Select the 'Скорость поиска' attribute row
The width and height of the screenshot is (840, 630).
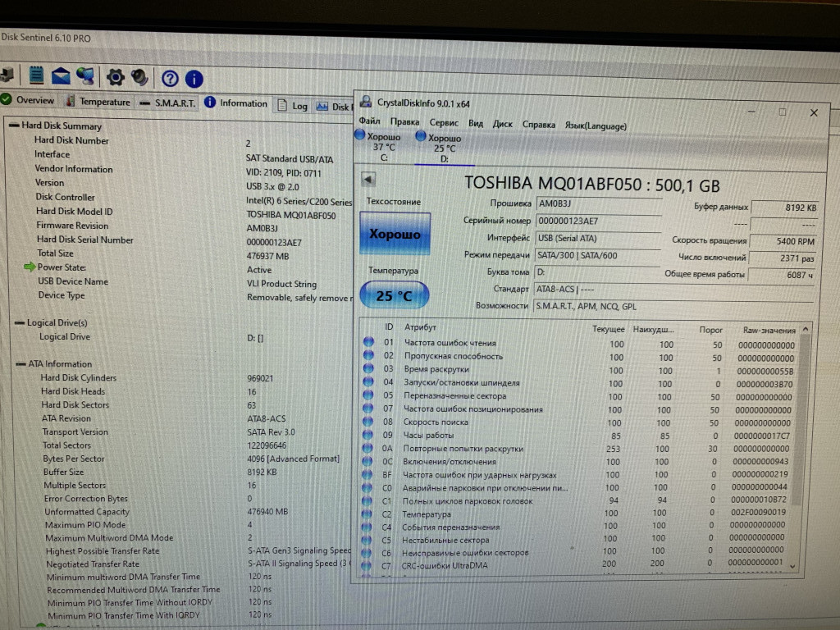pos(577,422)
